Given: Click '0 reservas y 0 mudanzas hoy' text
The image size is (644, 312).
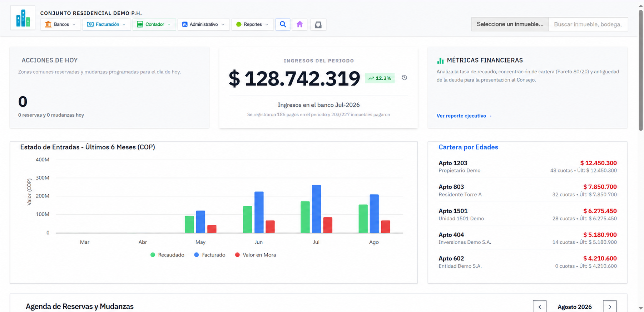Looking at the screenshot, I should pyautogui.click(x=51, y=115).
